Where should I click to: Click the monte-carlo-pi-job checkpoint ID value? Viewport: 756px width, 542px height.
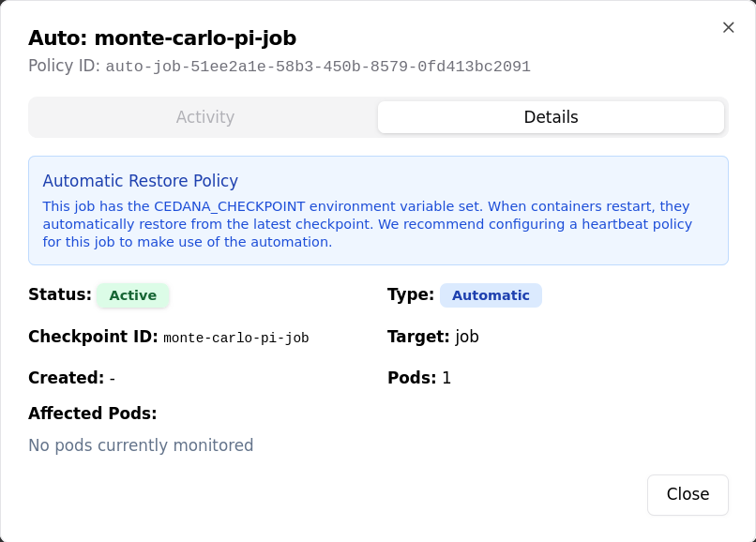(x=236, y=338)
